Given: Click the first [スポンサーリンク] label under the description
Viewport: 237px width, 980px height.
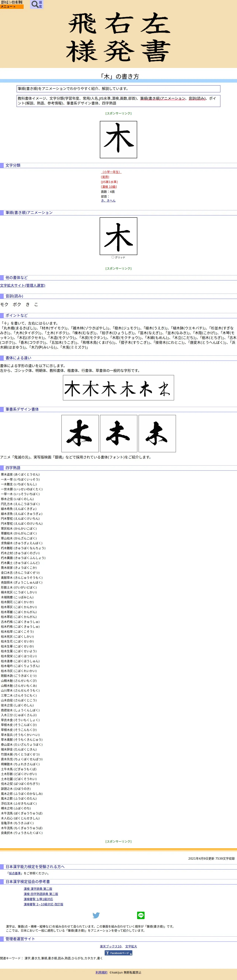Looking at the screenshot, I should 118,113.
